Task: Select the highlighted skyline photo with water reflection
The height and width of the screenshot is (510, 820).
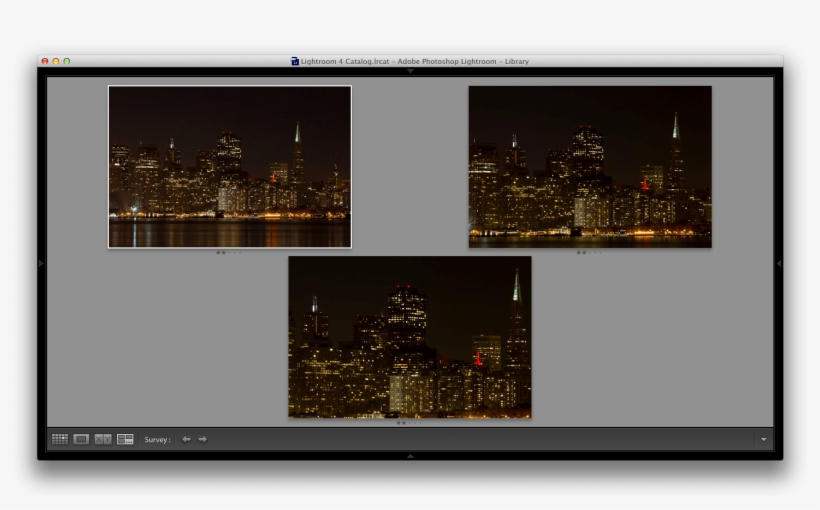Action: 230,166
